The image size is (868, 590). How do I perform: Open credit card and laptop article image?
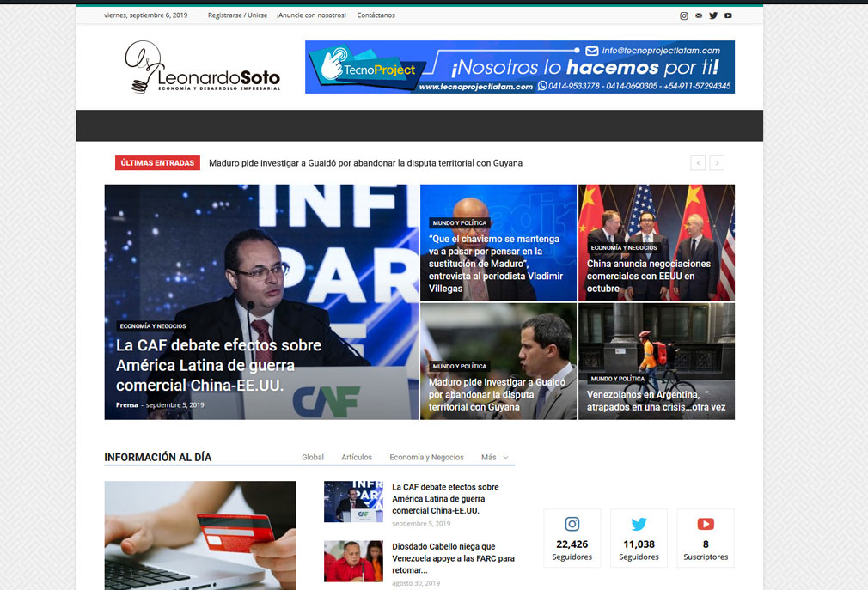coord(200,535)
